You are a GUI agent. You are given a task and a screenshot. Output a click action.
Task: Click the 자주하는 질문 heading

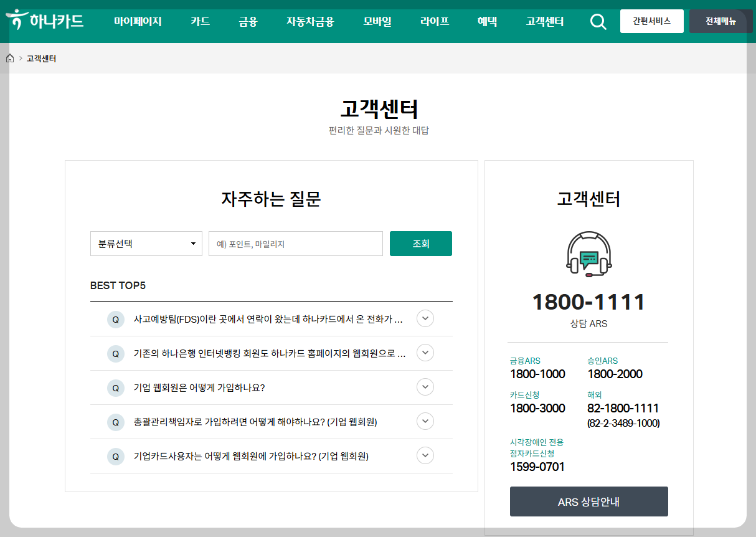coord(271,199)
